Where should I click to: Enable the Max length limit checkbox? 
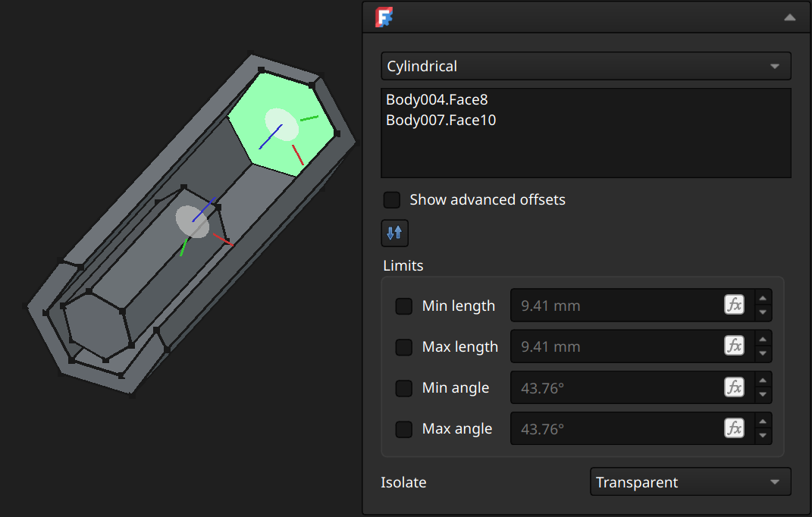[x=404, y=346]
